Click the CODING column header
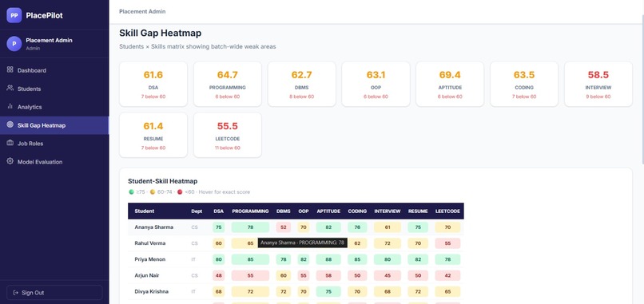Image resolution: width=644 pixels, height=304 pixels. [x=357, y=211]
